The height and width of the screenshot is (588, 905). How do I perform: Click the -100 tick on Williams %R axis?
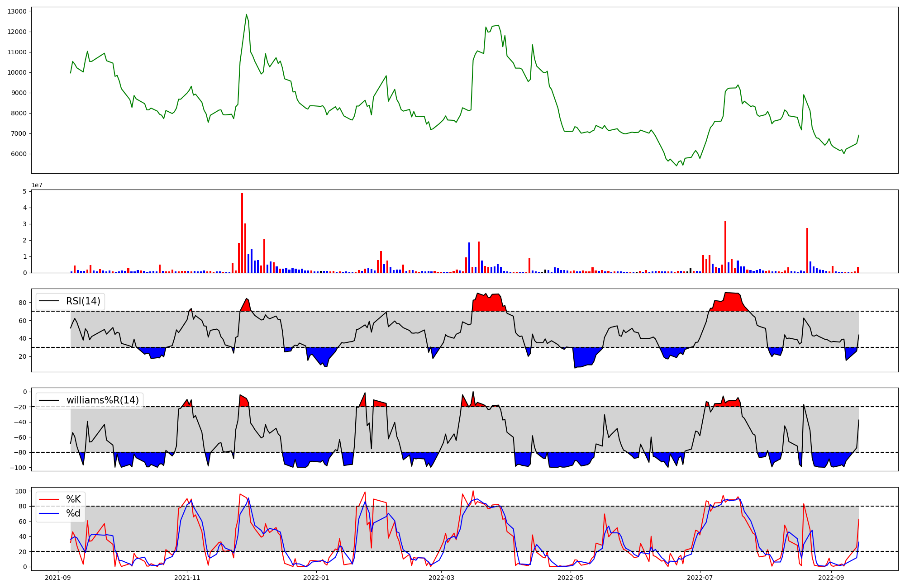click(18, 467)
